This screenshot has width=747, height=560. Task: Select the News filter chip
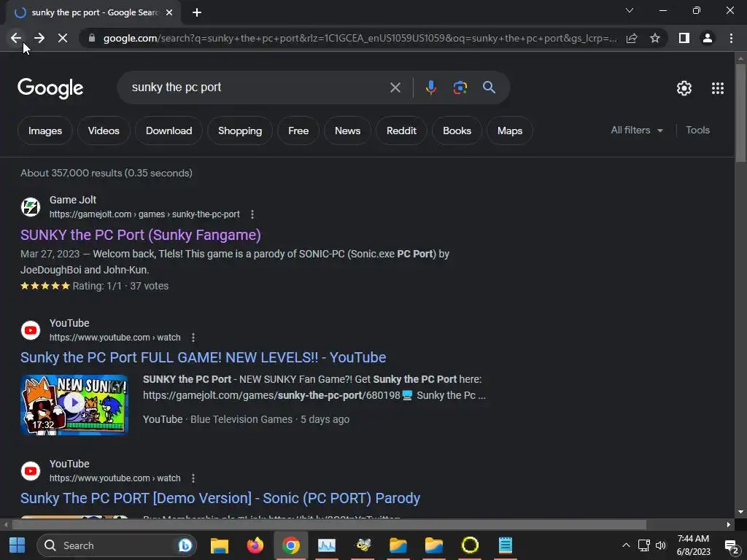coord(347,131)
